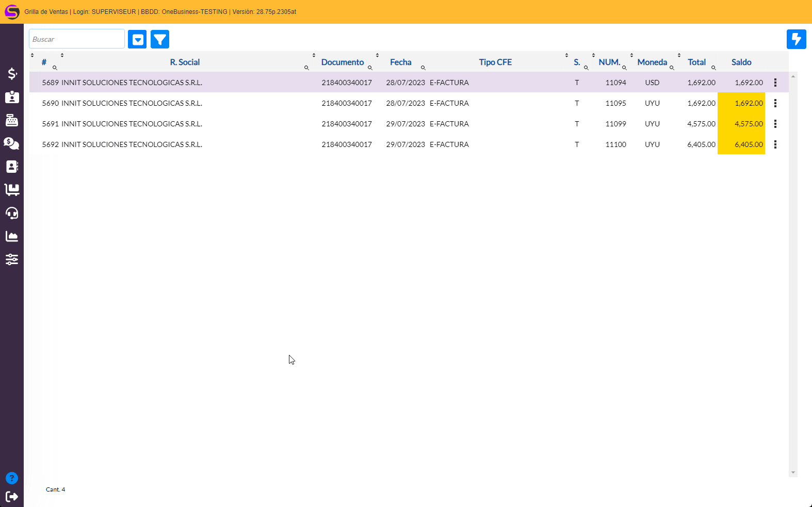
Task: Open three-dot menu for row 5689
Action: [775, 83]
